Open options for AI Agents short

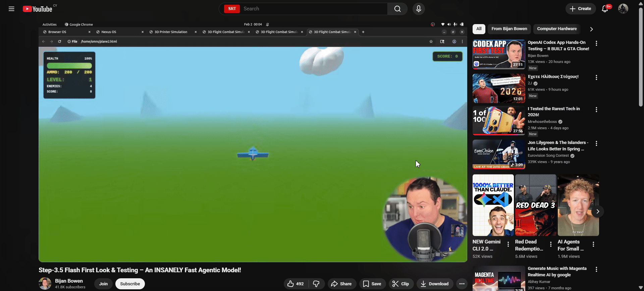(593, 244)
